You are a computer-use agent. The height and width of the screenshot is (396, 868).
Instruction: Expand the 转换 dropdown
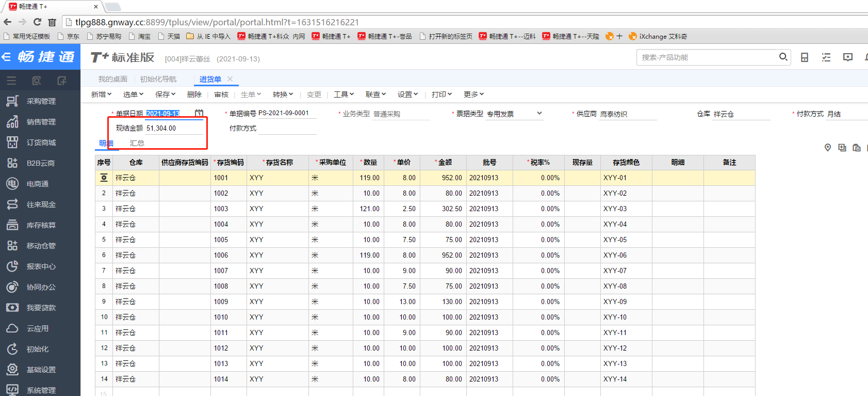(x=283, y=94)
